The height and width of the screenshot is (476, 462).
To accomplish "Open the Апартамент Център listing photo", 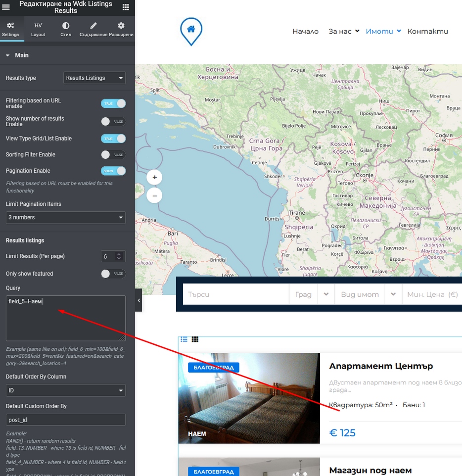I will pyautogui.click(x=249, y=398).
